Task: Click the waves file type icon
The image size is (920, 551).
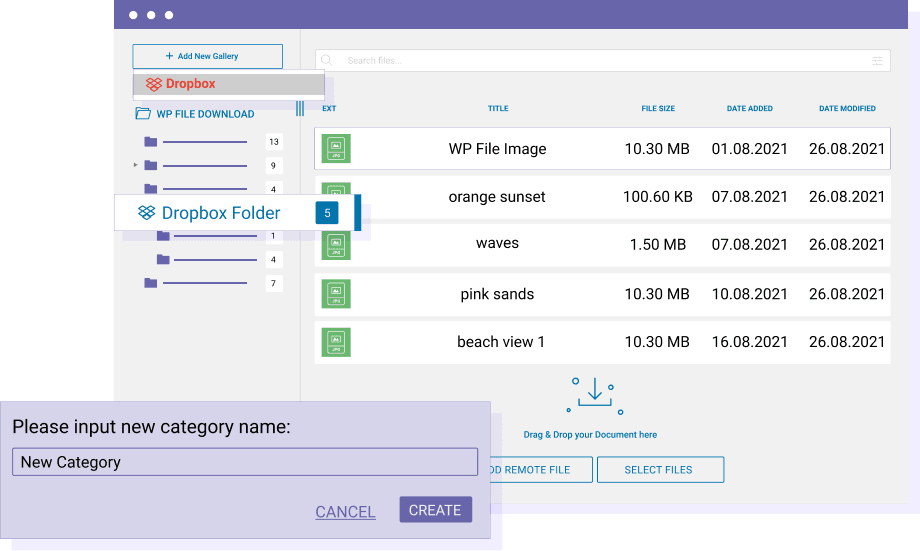Action: tap(336, 244)
